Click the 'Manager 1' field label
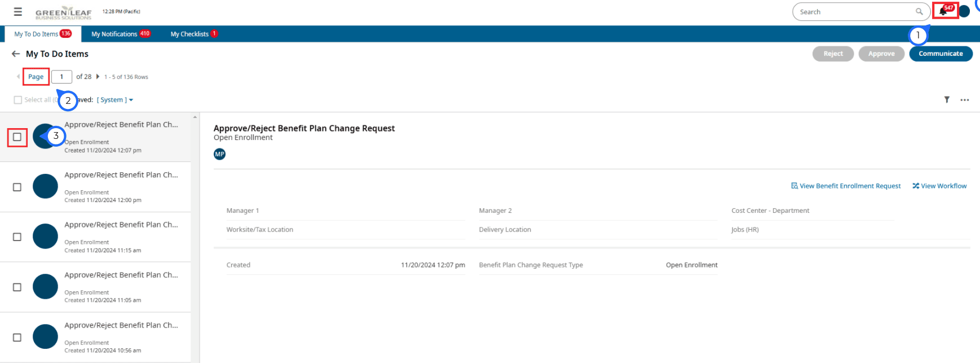 (242, 211)
